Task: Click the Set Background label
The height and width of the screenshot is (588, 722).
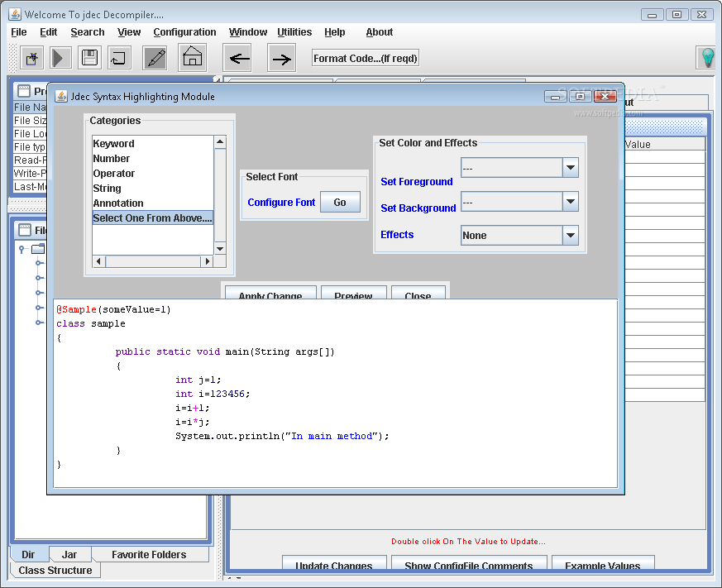Action: [418, 208]
